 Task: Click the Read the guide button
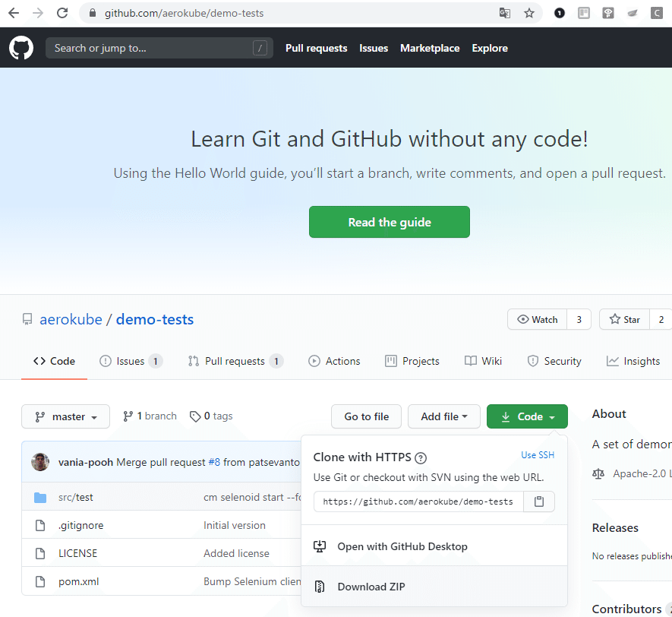pos(389,222)
